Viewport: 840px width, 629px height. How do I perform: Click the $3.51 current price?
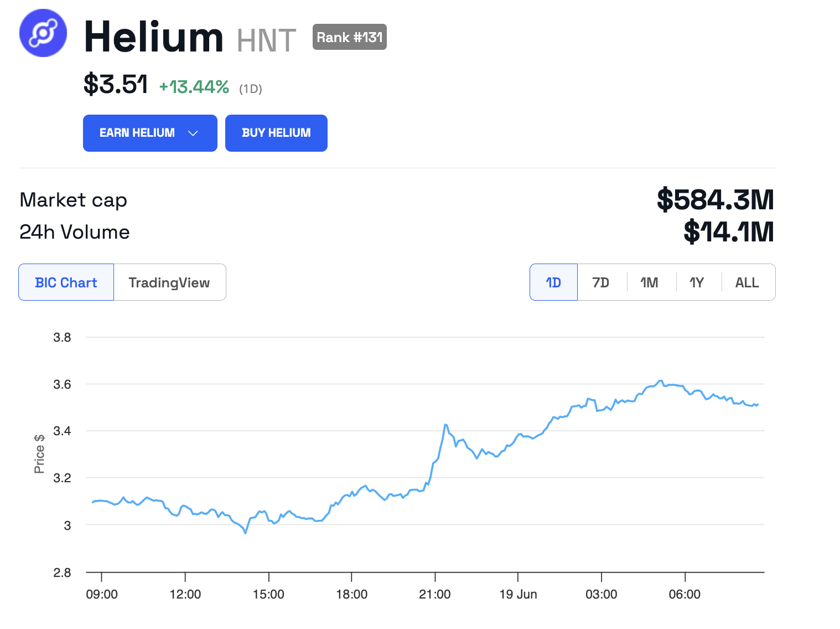pyautogui.click(x=116, y=85)
